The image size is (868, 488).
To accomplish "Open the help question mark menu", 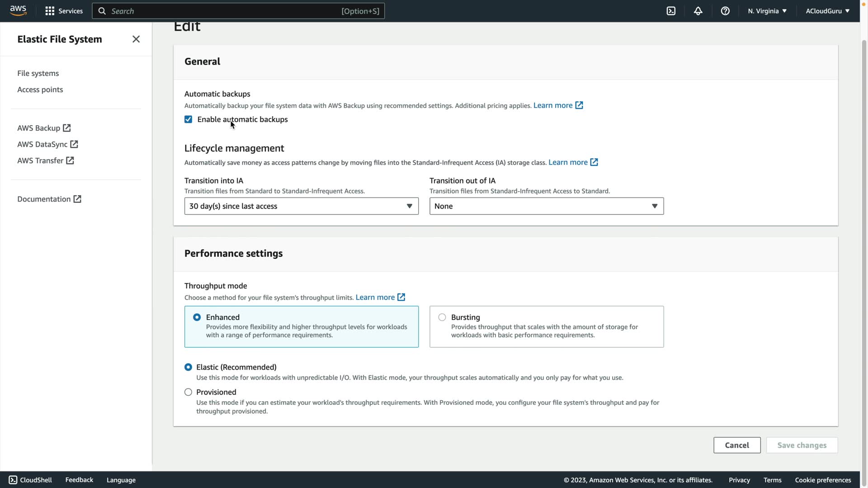I will click(725, 11).
